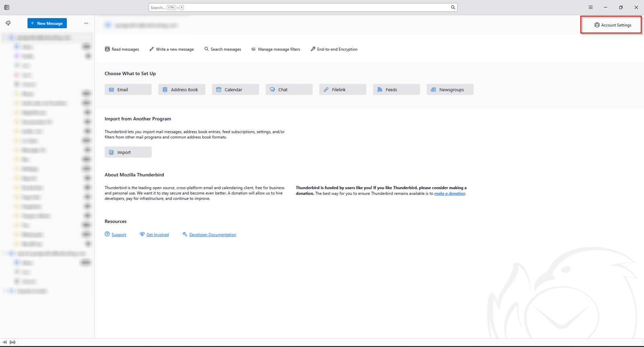The height and width of the screenshot is (347, 644).
Task: Click the magnifier icon in the search bar
Action: pyautogui.click(x=453, y=7)
